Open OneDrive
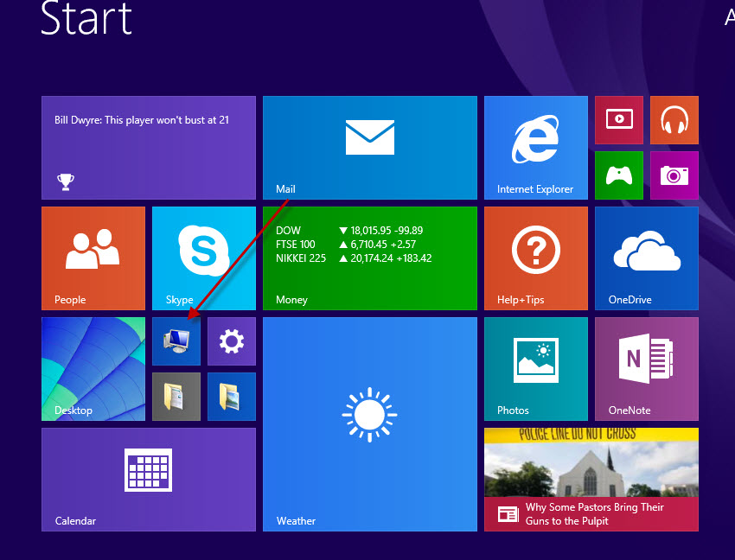The image size is (735, 560). (x=646, y=258)
